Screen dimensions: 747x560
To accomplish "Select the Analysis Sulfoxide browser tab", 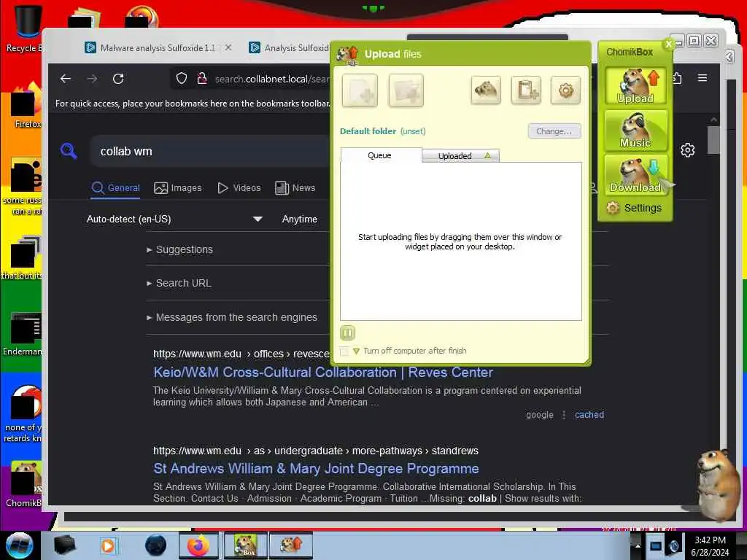I will [289, 47].
